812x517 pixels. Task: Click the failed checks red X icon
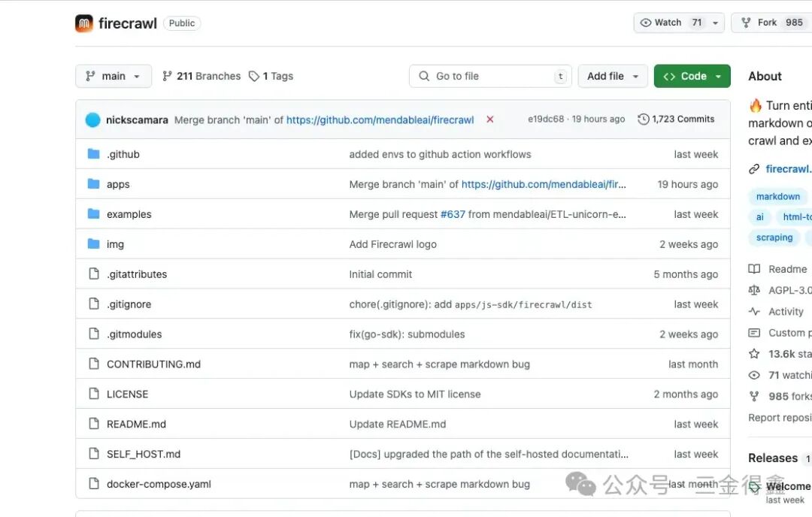coord(490,119)
